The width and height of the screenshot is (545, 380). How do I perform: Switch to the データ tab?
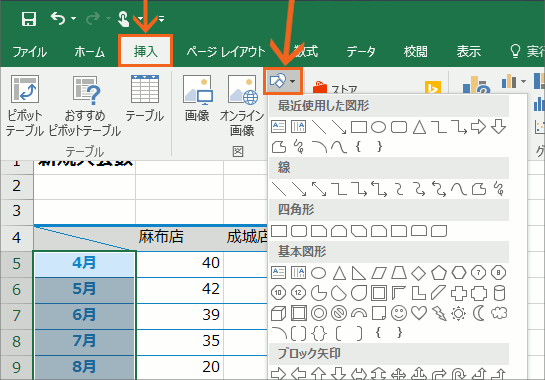361,52
